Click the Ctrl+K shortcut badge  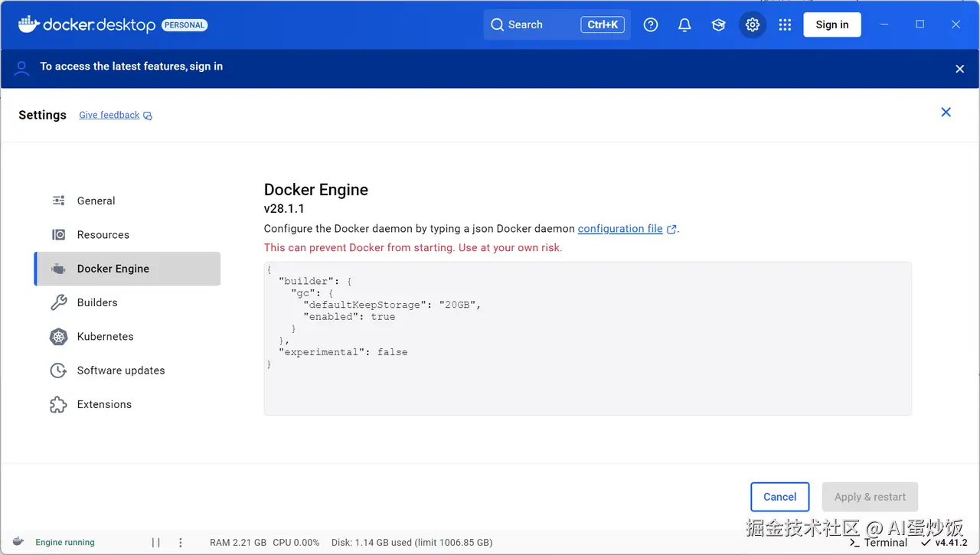603,24
